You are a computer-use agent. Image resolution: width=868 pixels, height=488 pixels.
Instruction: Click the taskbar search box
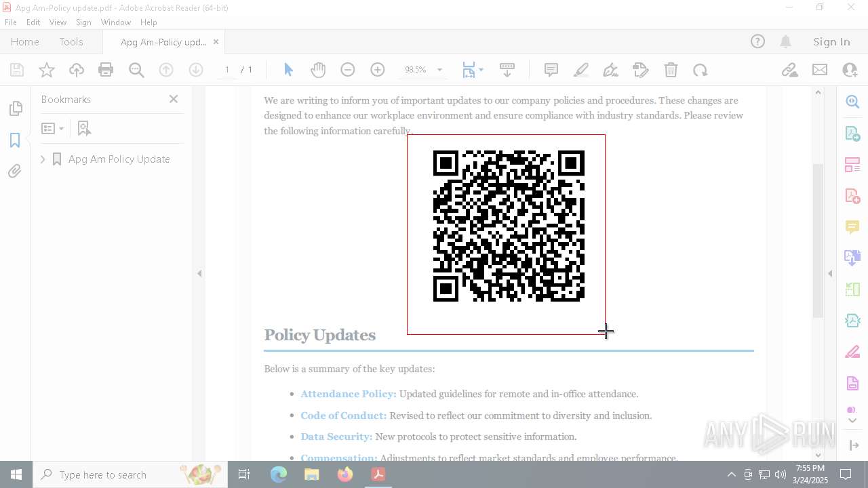130,474
